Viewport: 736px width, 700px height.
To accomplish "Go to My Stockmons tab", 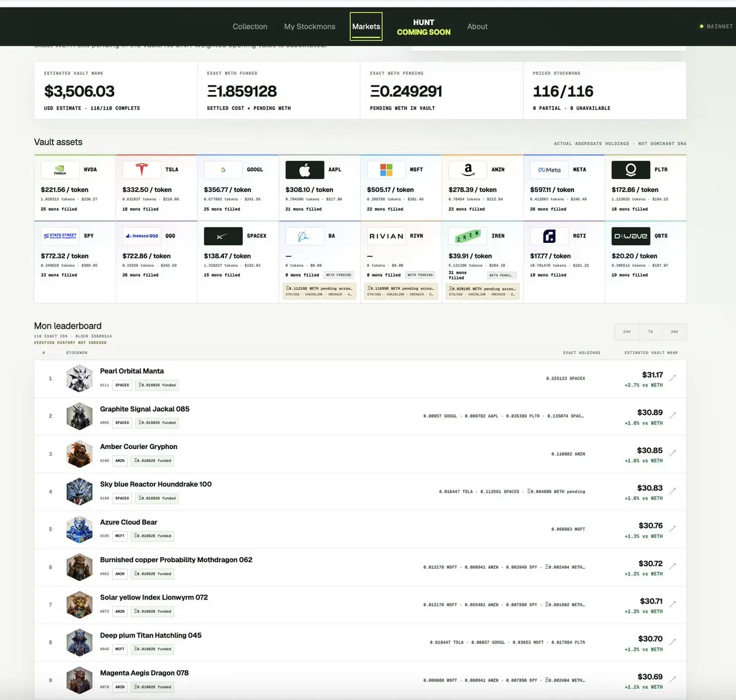I will click(310, 26).
